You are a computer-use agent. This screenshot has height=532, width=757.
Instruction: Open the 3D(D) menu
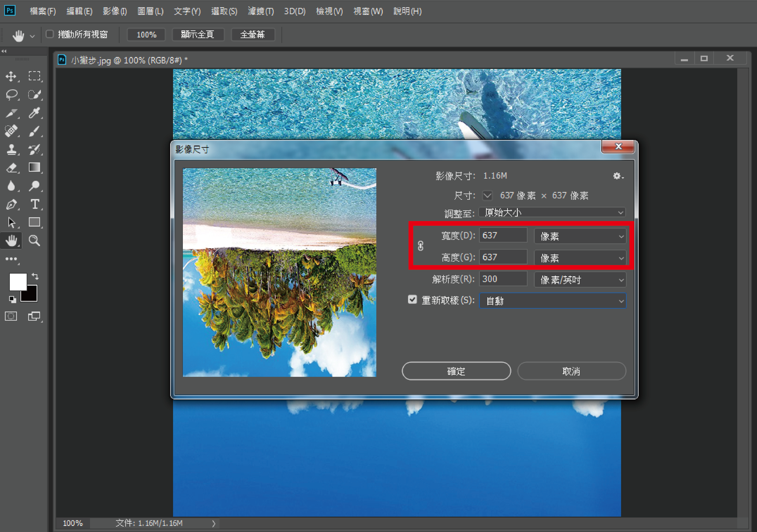295,11
